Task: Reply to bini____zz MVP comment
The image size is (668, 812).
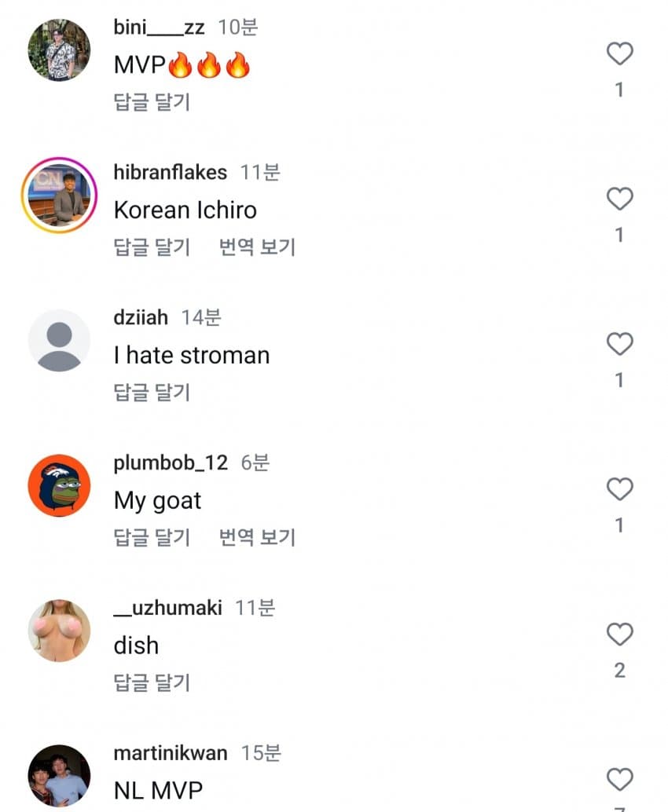Action: tap(152, 102)
